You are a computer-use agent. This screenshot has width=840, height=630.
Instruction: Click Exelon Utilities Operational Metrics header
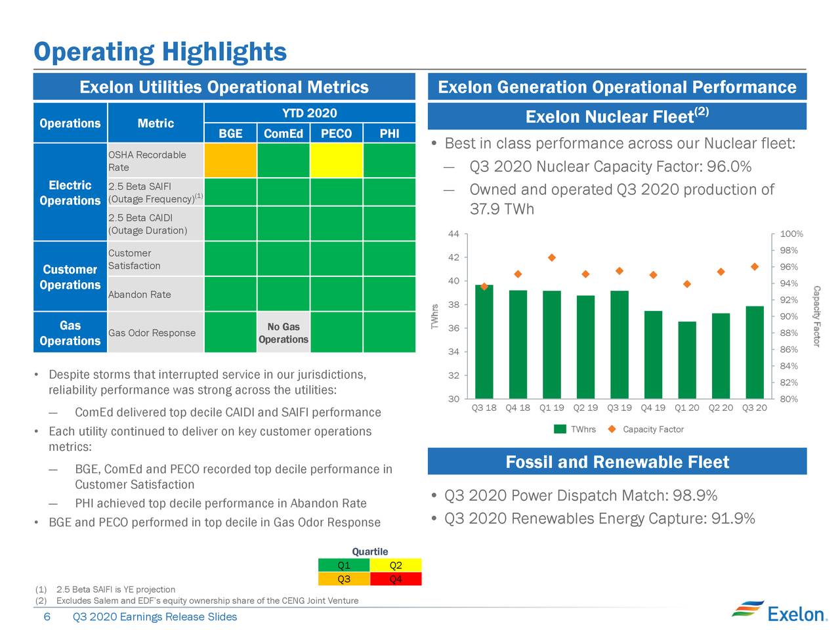[224, 87]
